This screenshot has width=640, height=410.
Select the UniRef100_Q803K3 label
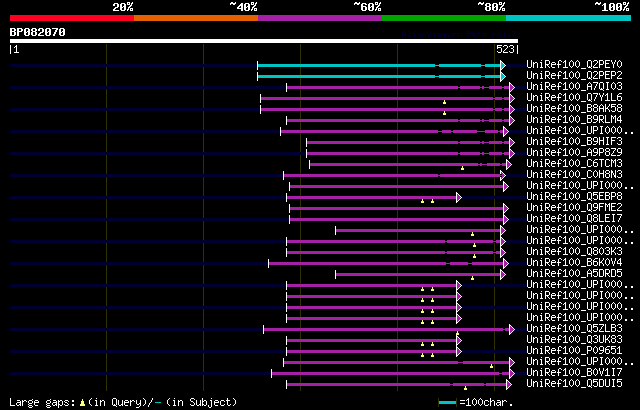(574, 252)
